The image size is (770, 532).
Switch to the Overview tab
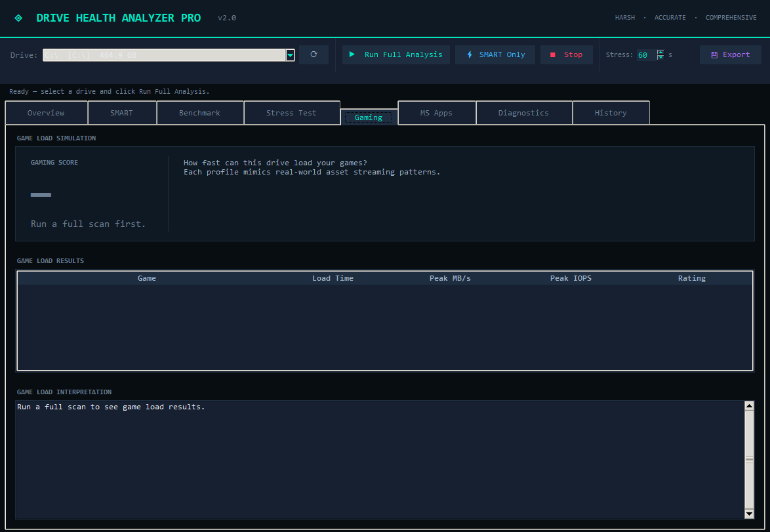(x=46, y=113)
